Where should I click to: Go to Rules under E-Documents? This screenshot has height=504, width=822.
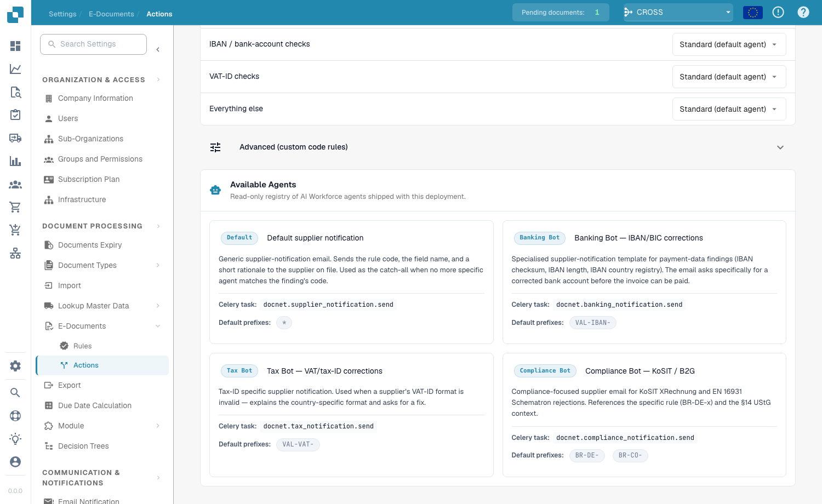[82, 346]
